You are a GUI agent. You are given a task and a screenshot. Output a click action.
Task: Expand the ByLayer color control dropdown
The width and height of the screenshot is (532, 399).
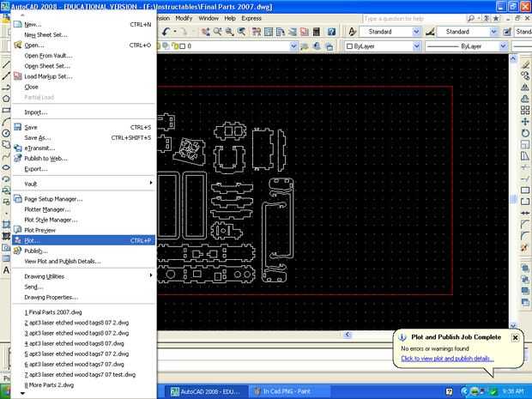[417, 45]
